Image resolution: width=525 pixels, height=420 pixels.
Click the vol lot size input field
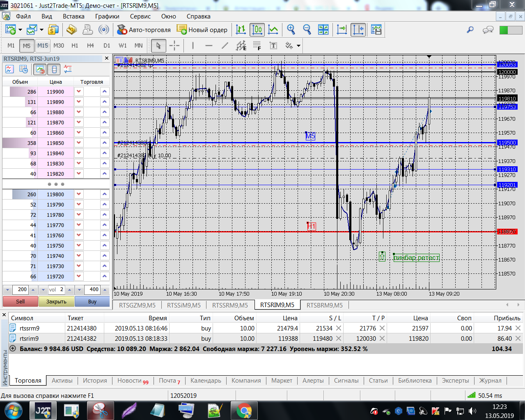tap(57, 289)
